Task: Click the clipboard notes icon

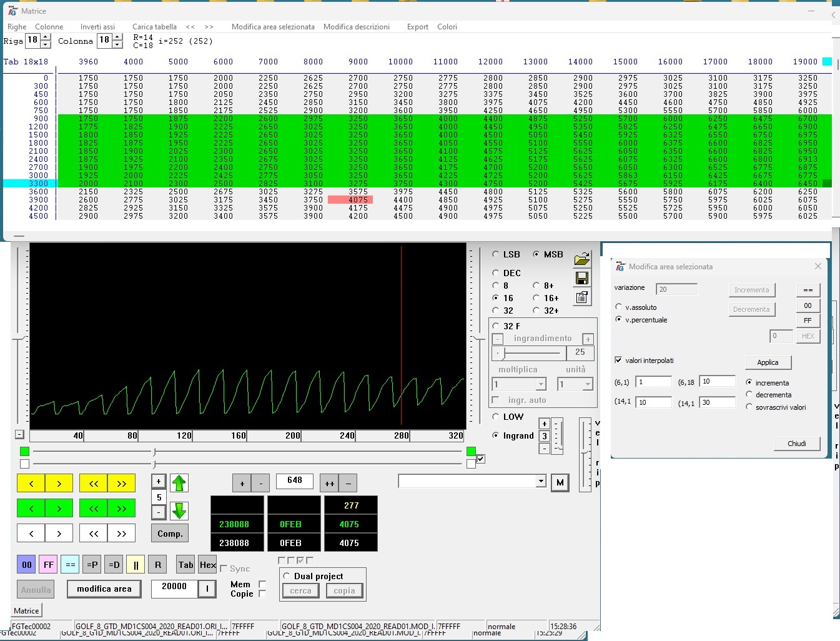Action: pyautogui.click(x=581, y=297)
